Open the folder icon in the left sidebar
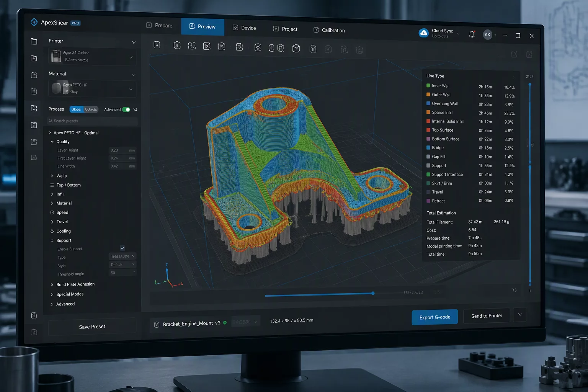This screenshot has width=588, height=392. (x=34, y=41)
